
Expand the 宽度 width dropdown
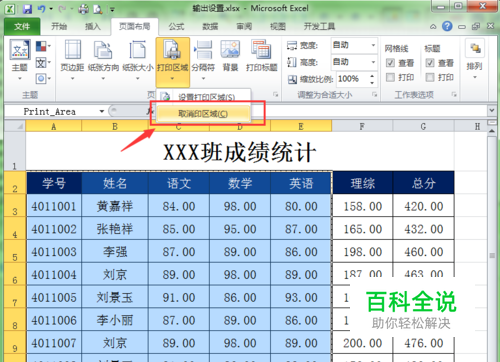[373, 45]
